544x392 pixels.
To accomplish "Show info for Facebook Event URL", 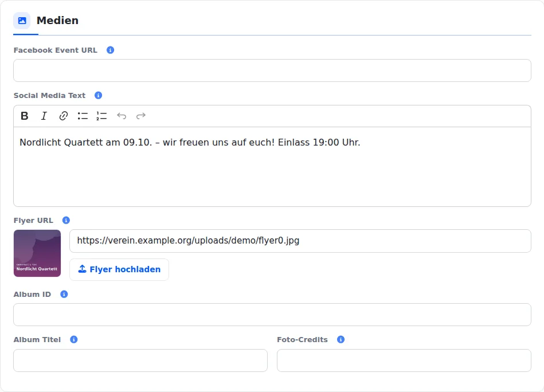I will click(x=110, y=50).
